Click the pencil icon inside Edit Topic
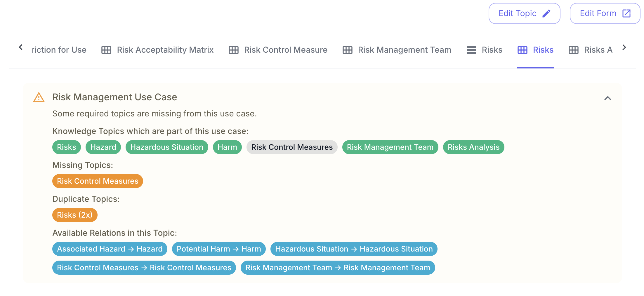The width and height of the screenshot is (644, 296). 547,13
